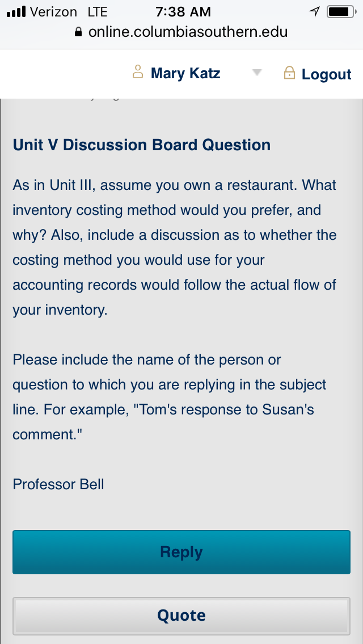This screenshot has height=644, width=363.
Task: Click the Quote button
Action: click(181, 615)
